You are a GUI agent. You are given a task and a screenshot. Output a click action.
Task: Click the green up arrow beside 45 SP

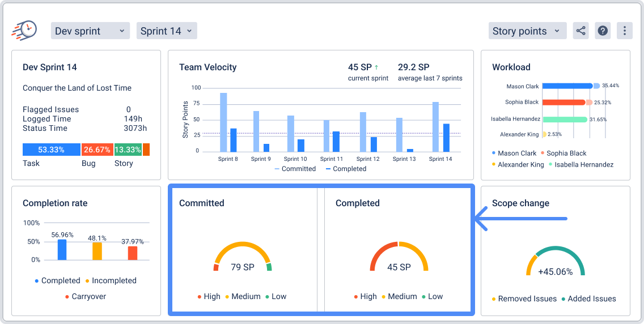click(x=376, y=67)
